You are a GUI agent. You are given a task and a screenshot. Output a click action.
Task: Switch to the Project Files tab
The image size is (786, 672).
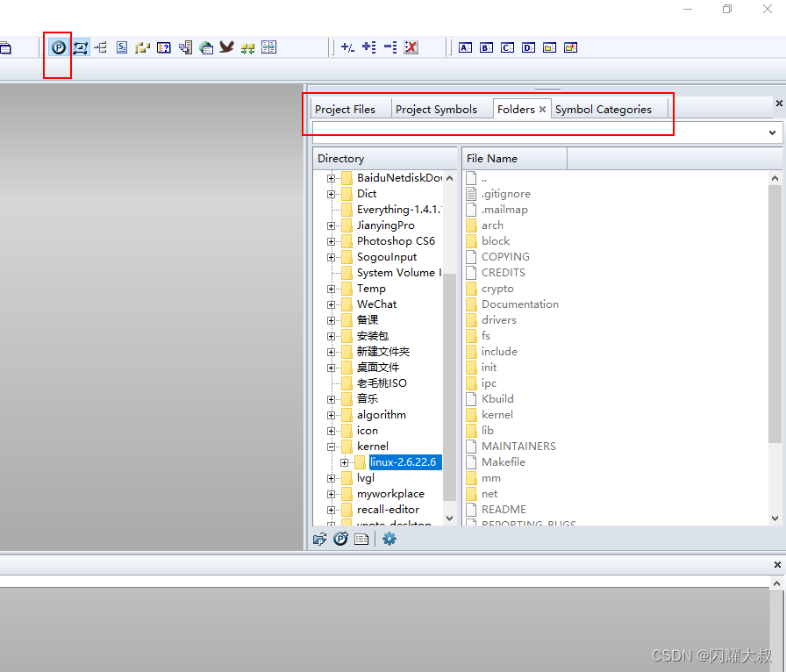pyautogui.click(x=346, y=109)
